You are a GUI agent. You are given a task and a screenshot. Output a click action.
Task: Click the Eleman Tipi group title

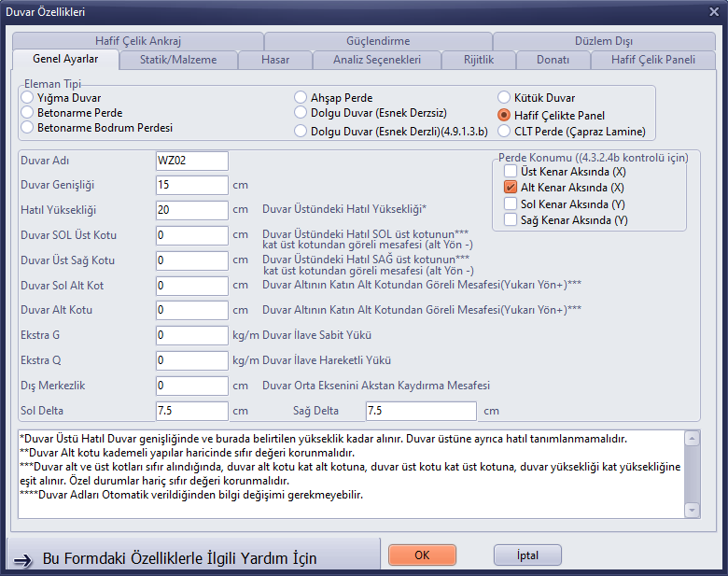52,84
